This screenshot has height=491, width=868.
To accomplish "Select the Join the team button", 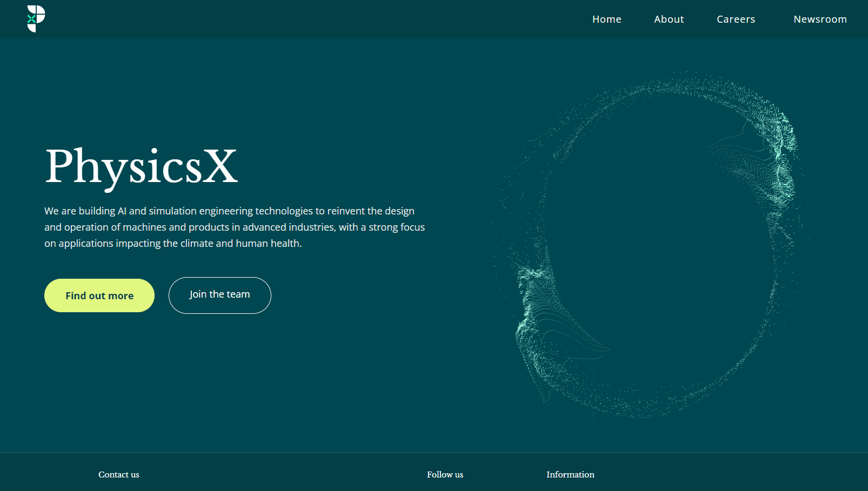I will (x=220, y=295).
